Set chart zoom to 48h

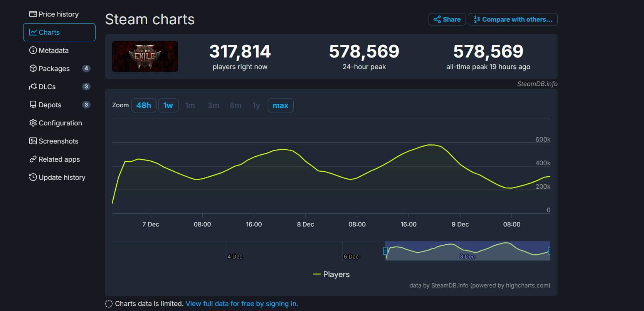point(144,105)
